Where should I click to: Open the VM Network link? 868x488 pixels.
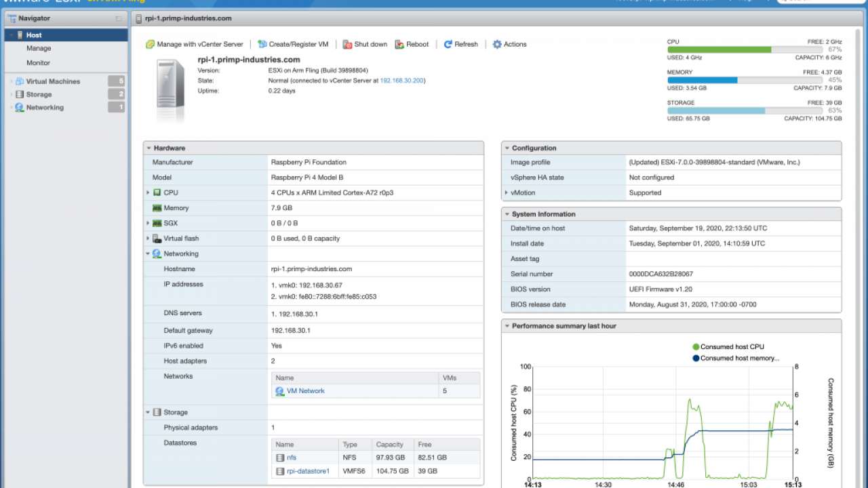click(x=305, y=391)
